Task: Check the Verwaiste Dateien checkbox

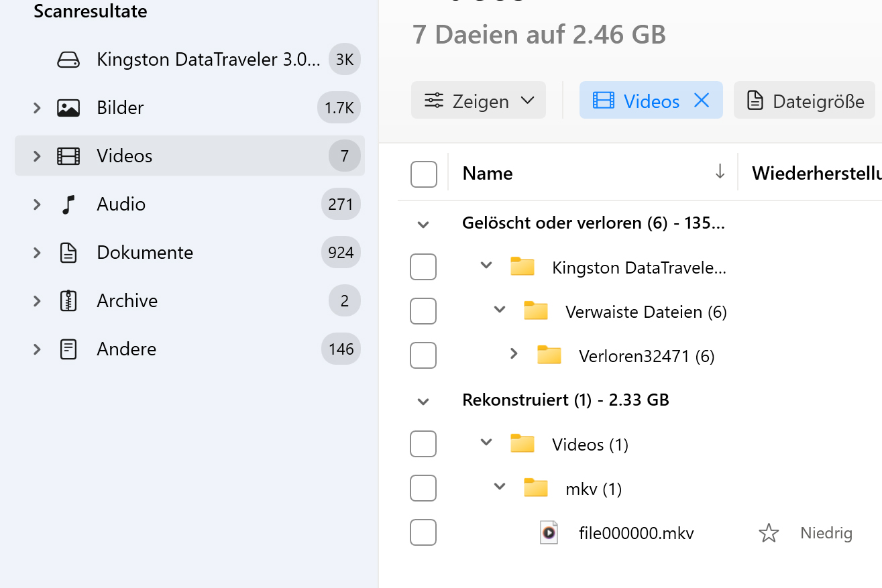Action: 423,311
